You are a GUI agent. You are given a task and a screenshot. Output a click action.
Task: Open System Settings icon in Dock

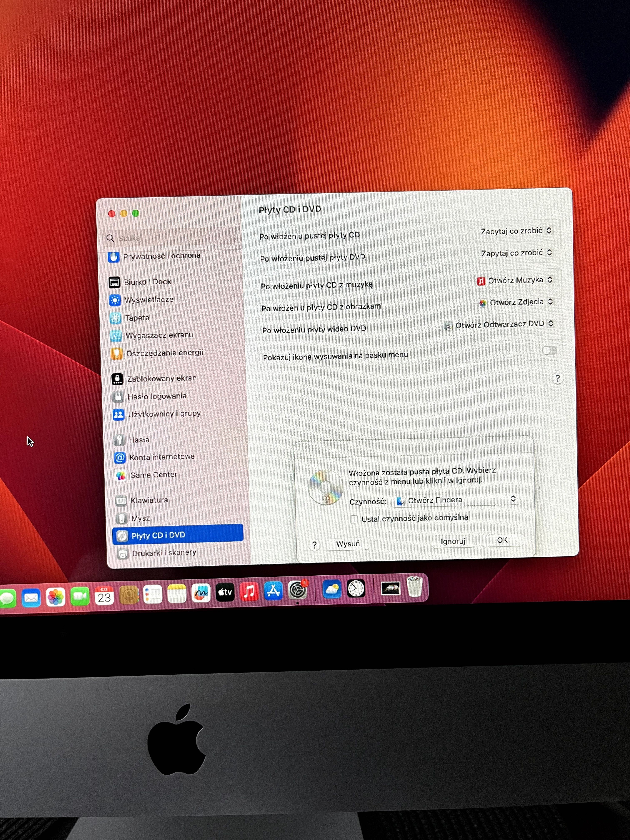tap(298, 590)
